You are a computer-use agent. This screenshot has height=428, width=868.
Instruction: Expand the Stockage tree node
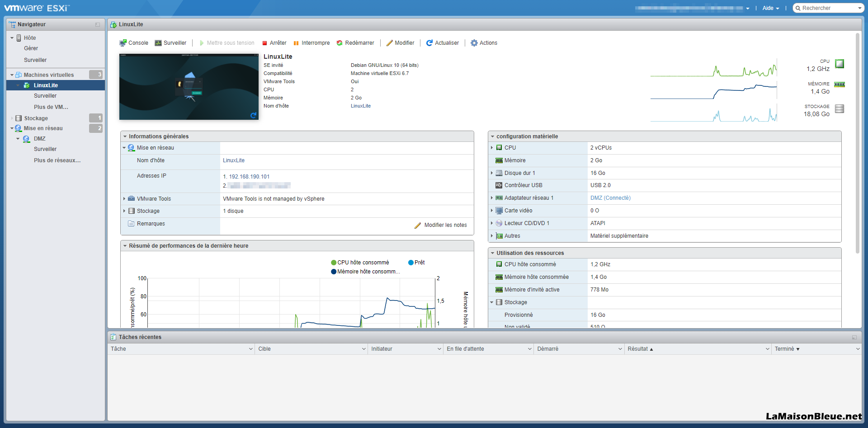click(12, 118)
